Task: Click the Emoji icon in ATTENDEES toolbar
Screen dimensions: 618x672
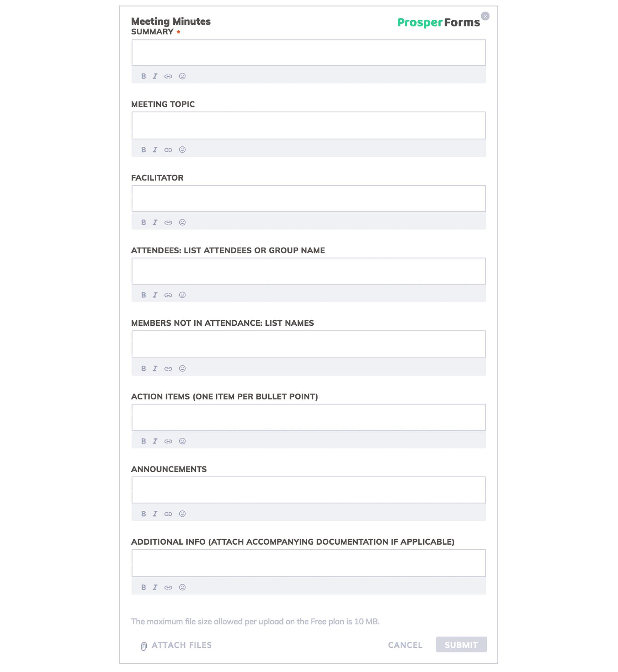Action: click(x=183, y=295)
